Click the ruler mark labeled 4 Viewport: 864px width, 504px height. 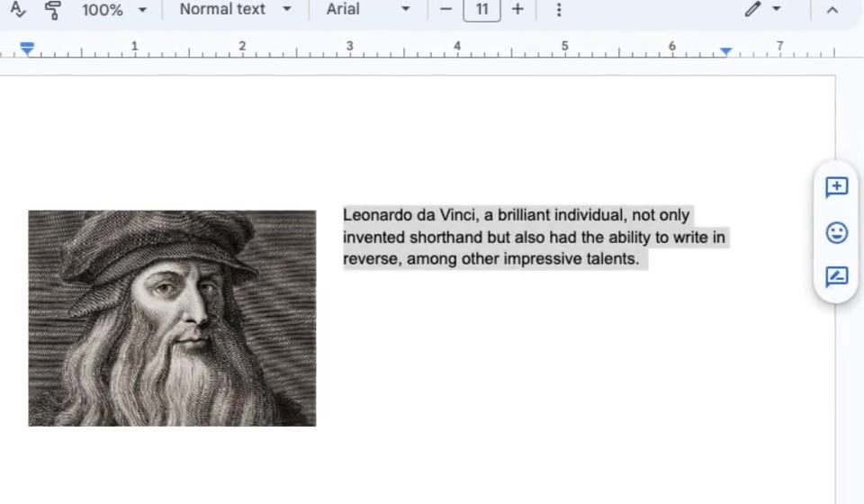(x=457, y=46)
